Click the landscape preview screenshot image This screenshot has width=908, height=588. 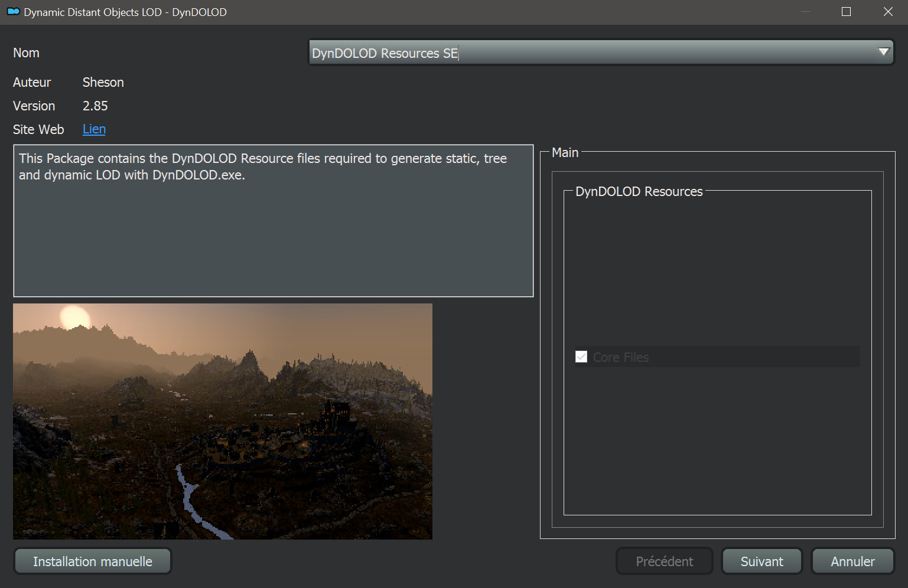223,422
